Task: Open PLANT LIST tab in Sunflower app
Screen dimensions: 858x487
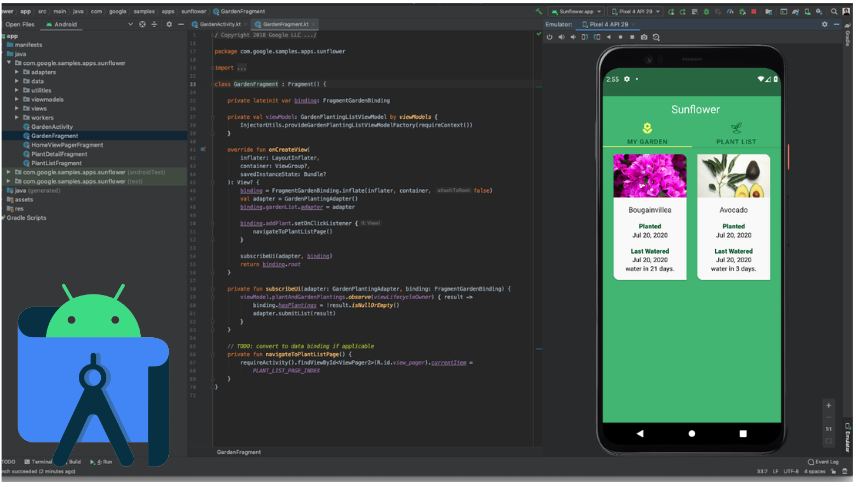Action: (736, 134)
